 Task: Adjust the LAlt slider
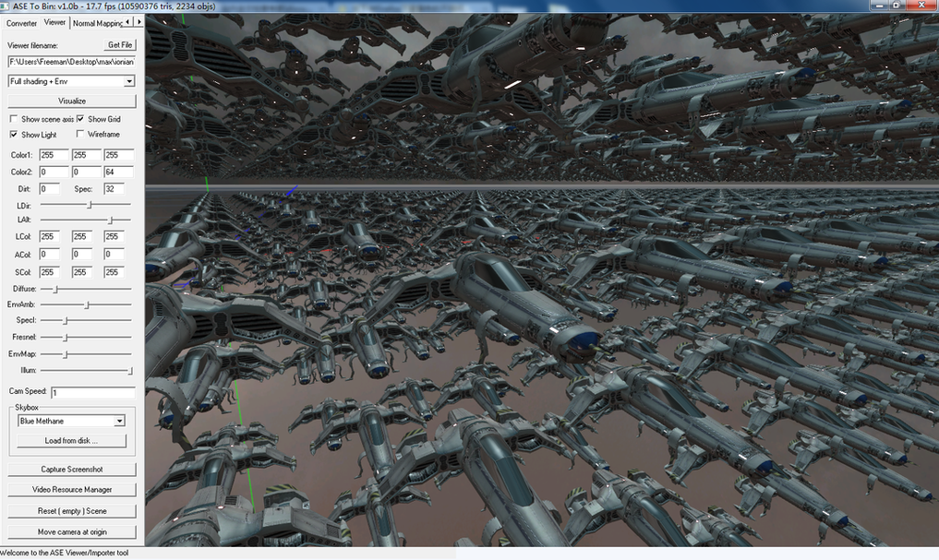tap(110, 220)
